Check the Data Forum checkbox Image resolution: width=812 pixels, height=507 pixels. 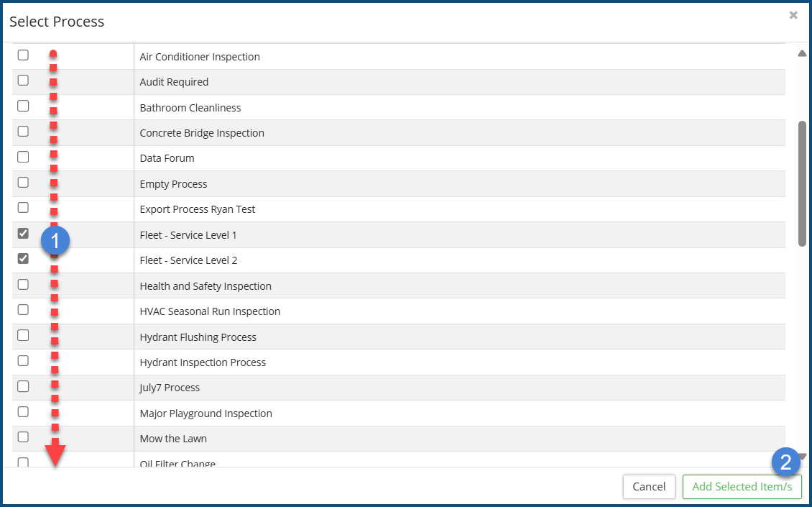[x=23, y=157]
